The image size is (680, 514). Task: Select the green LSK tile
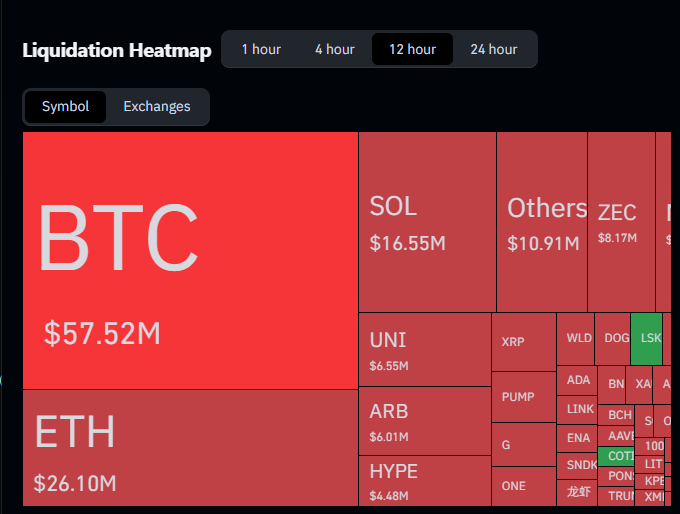click(x=646, y=339)
